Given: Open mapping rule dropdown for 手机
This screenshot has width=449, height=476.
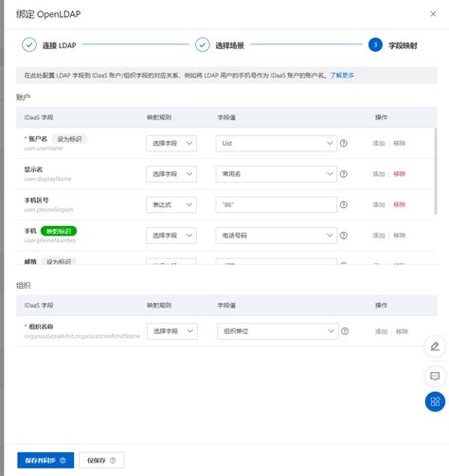Looking at the screenshot, I should [171, 236].
